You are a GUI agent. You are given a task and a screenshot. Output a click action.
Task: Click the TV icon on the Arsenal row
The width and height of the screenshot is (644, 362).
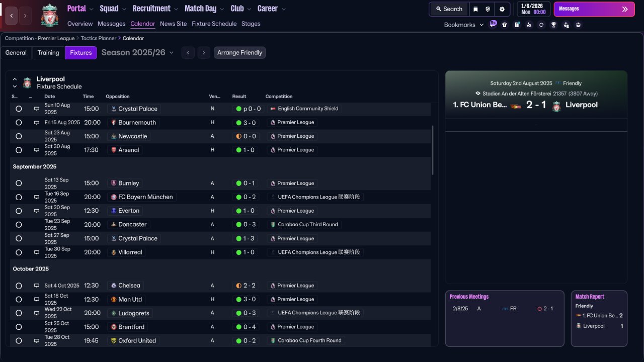(37, 150)
